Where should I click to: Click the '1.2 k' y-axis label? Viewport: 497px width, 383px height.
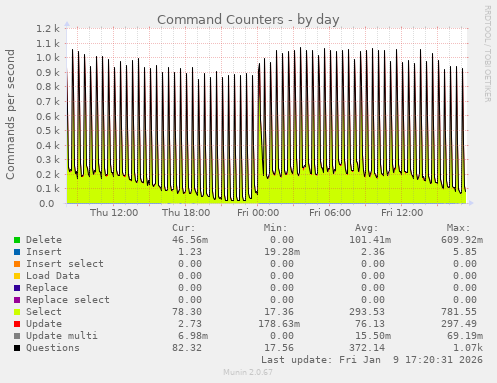pyautogui.click(x=48, y=29)
